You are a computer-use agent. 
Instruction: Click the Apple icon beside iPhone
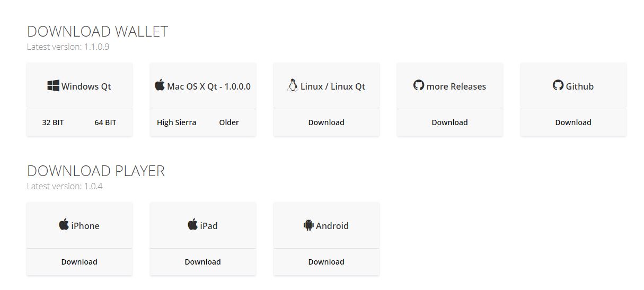(x=64, y=224)
